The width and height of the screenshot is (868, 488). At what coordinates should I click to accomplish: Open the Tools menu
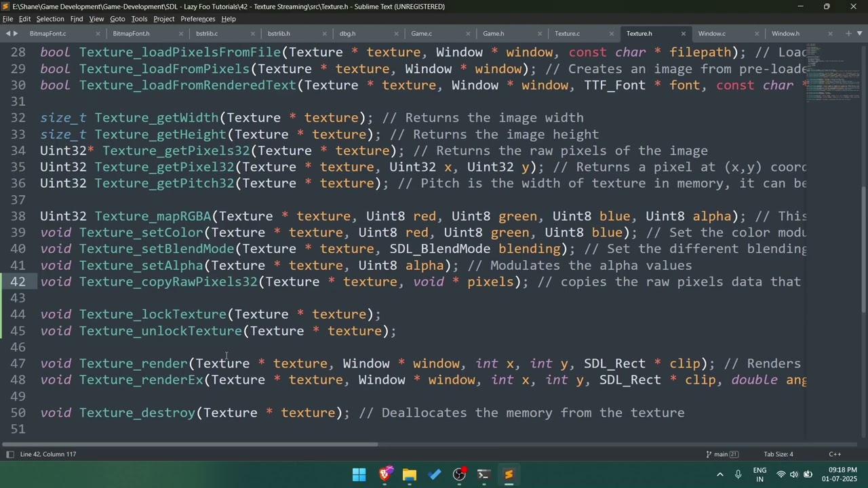click(x=139, y=19)
